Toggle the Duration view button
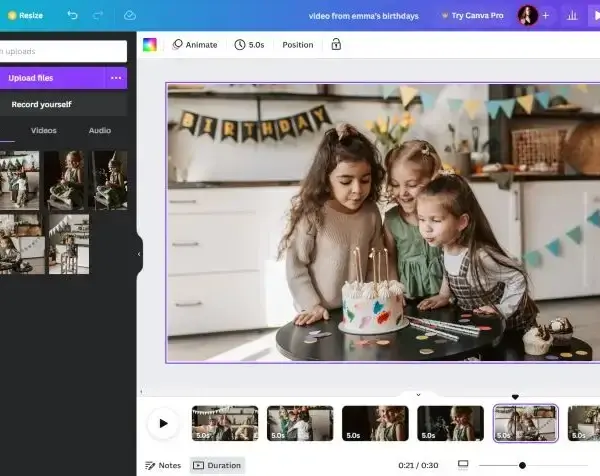Viewport: 600px width, 476px height. (217, 465)
